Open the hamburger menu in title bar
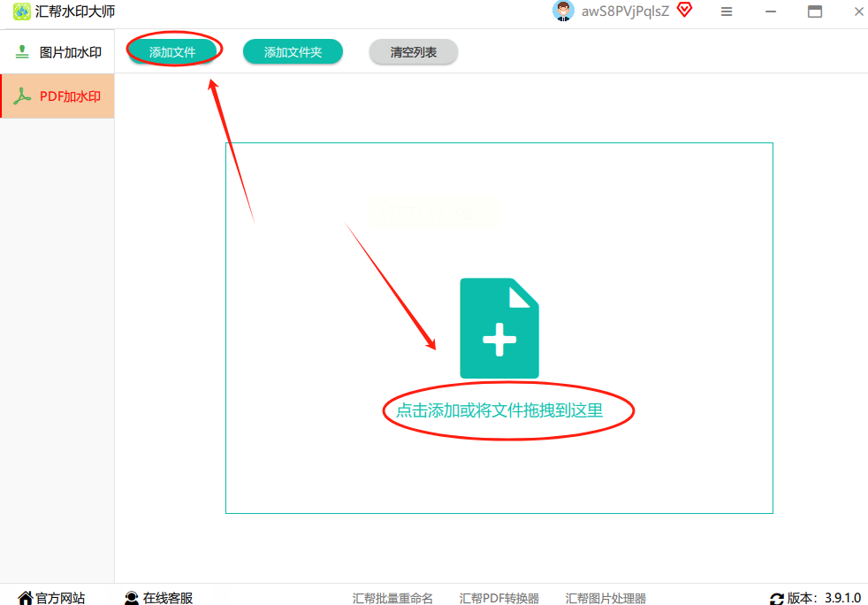This screenshot has width=868, height=605. [727, 11]
